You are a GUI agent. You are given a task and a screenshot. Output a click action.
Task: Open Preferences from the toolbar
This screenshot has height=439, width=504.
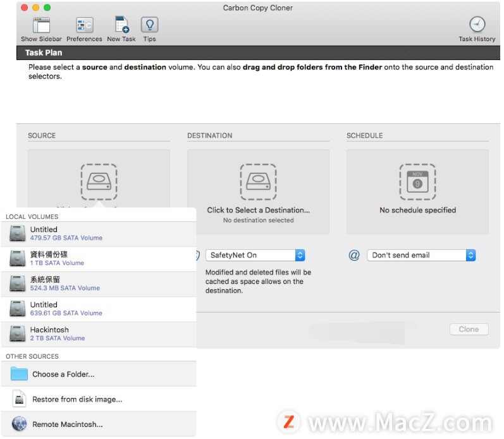point(85,25)
